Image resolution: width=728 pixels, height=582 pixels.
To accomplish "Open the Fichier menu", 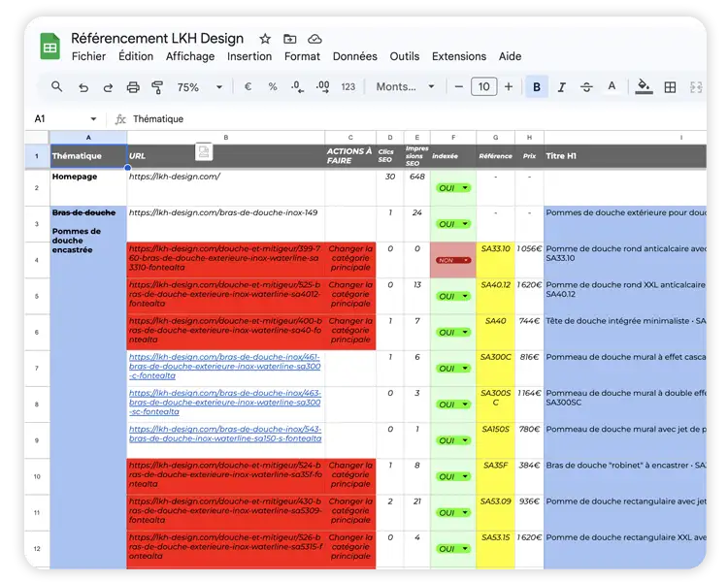I will [88, 56].
